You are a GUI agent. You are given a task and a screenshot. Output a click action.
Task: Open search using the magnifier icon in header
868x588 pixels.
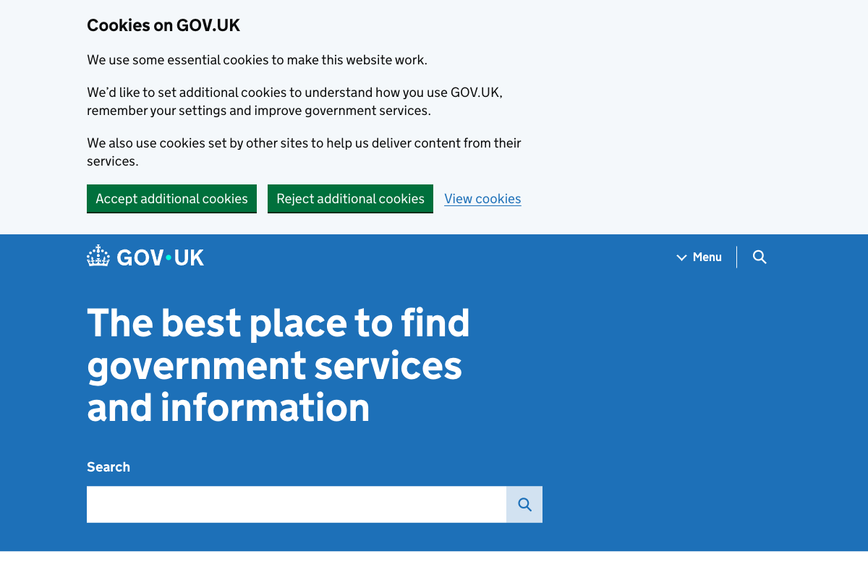click(x=759, y=257)
